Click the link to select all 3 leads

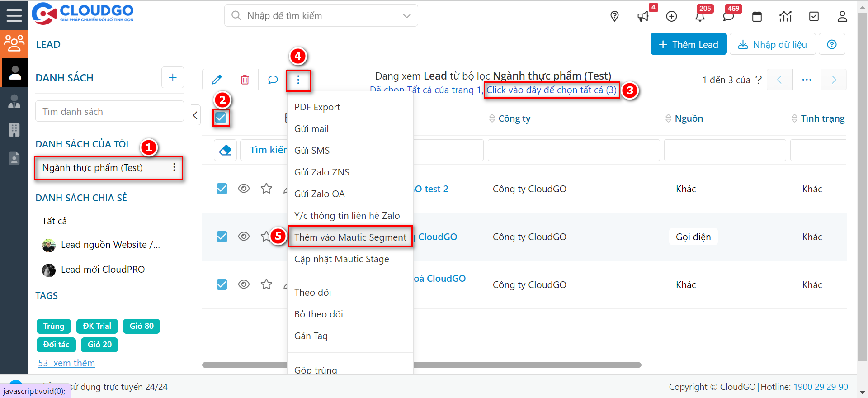pos(551,90)
